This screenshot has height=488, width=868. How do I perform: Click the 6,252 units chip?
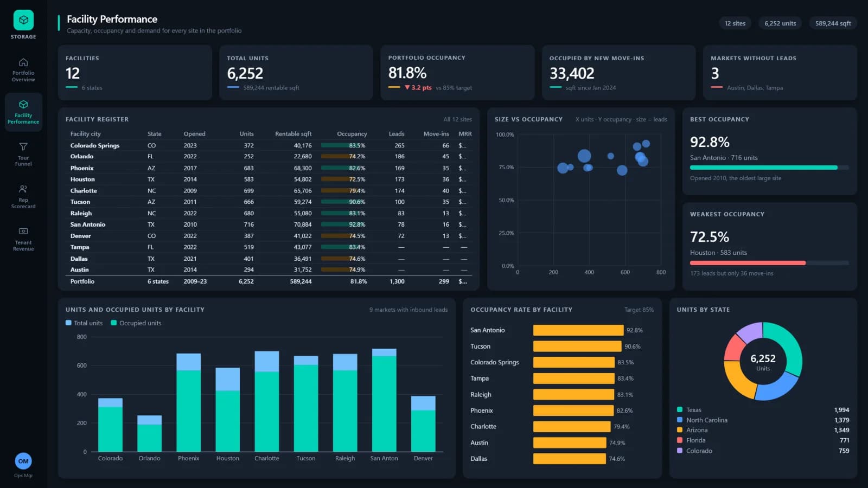[780, 23]
